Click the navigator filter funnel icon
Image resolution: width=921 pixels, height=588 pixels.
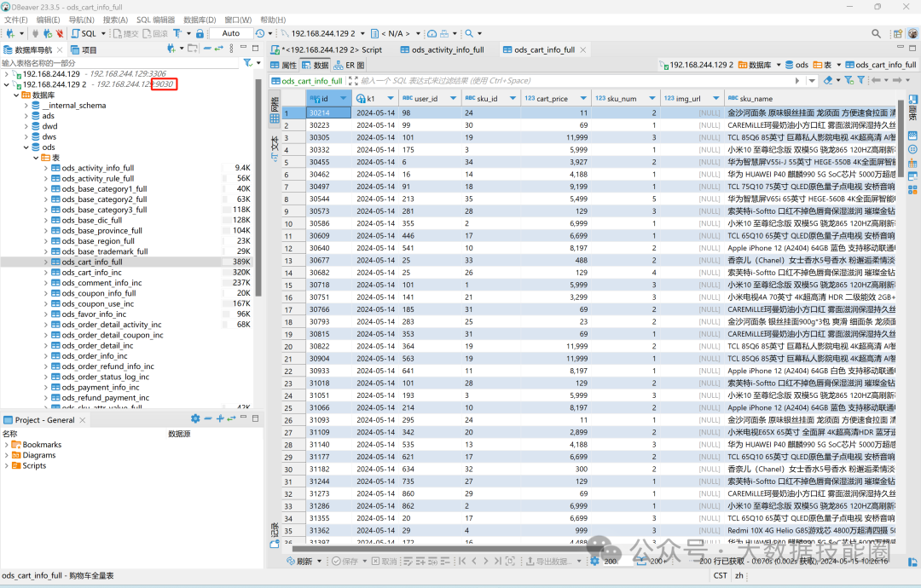(248, 63)
